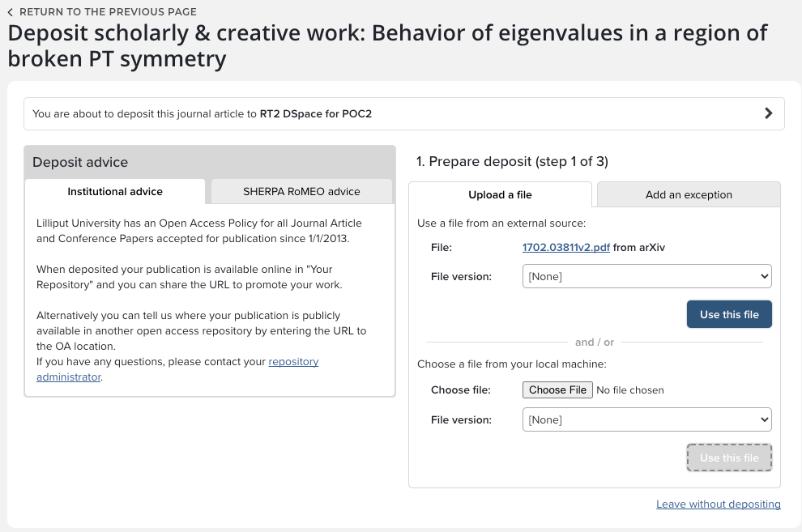Open the 1702.03811v2.pdf arXiv file link
Screen dimensions: 802x532
(x=566, y=248)
